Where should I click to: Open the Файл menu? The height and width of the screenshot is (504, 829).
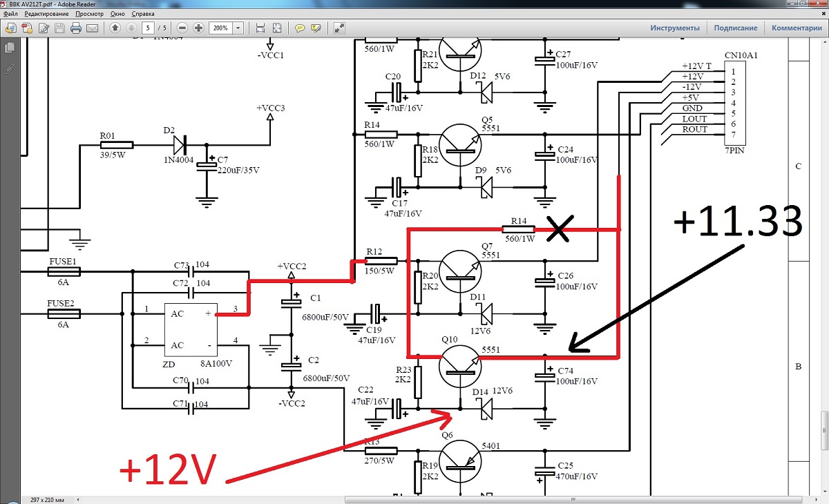(10, 14)
